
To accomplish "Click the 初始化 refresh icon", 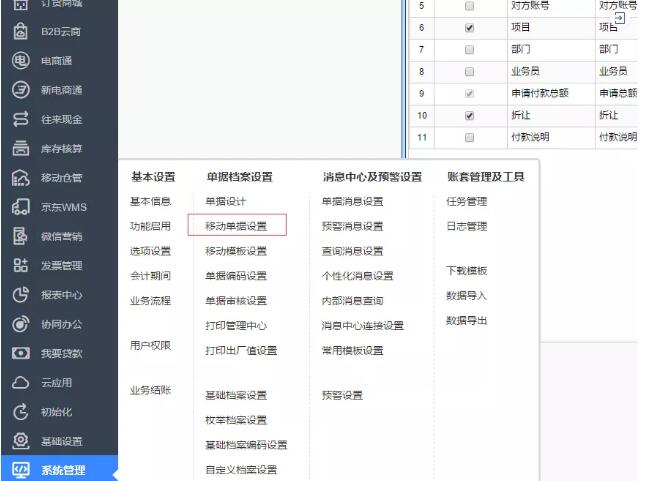I will click(x=21, y=412).
